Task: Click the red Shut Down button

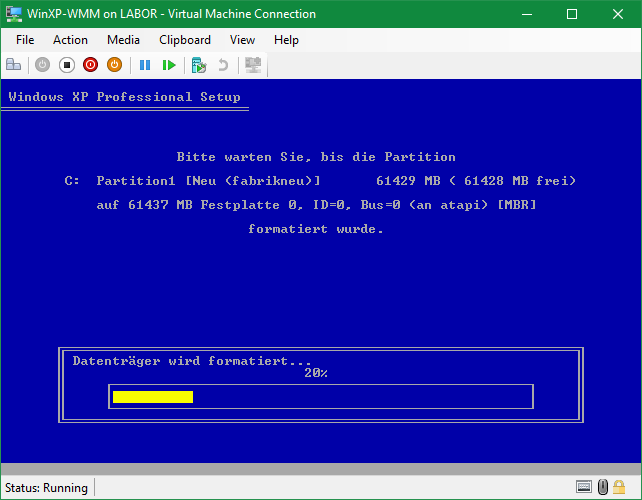Action: 90,65
